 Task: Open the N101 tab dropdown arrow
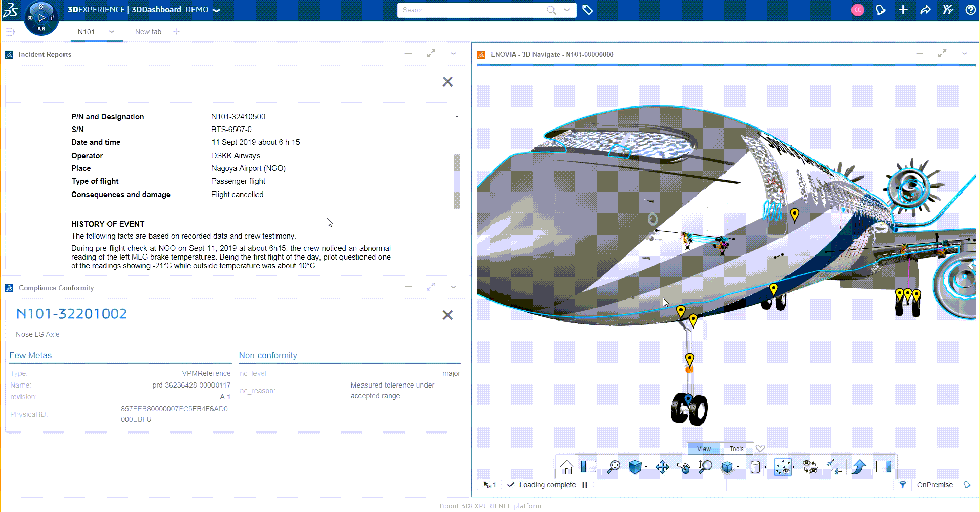112,31
